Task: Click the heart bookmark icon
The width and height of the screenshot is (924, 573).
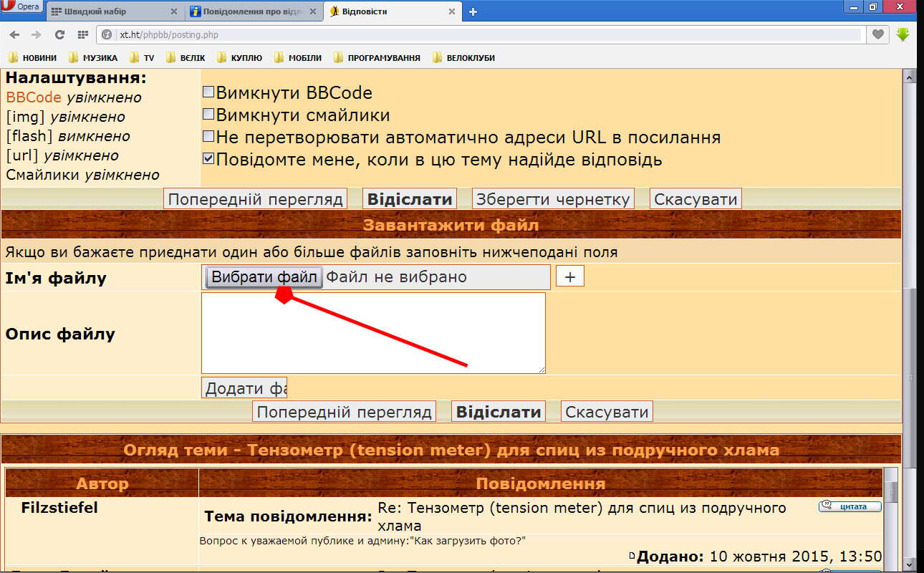Action: (877, 34)
